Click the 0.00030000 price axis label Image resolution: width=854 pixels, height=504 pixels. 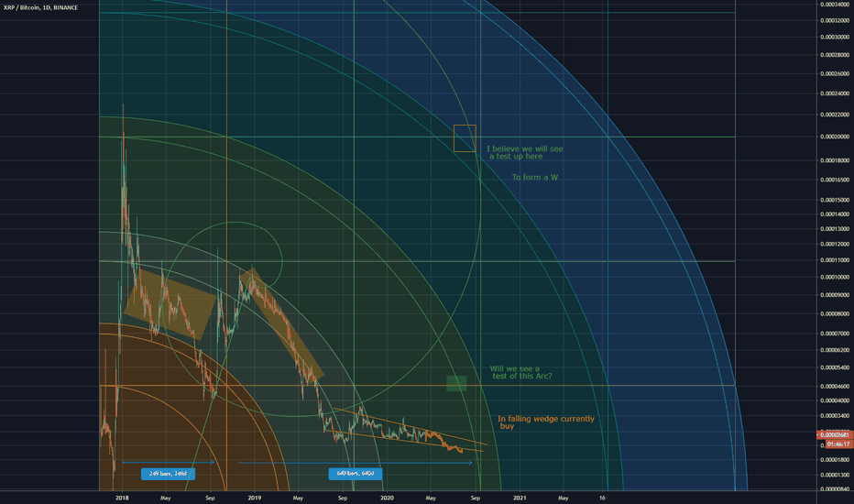(x=835, y=37)
